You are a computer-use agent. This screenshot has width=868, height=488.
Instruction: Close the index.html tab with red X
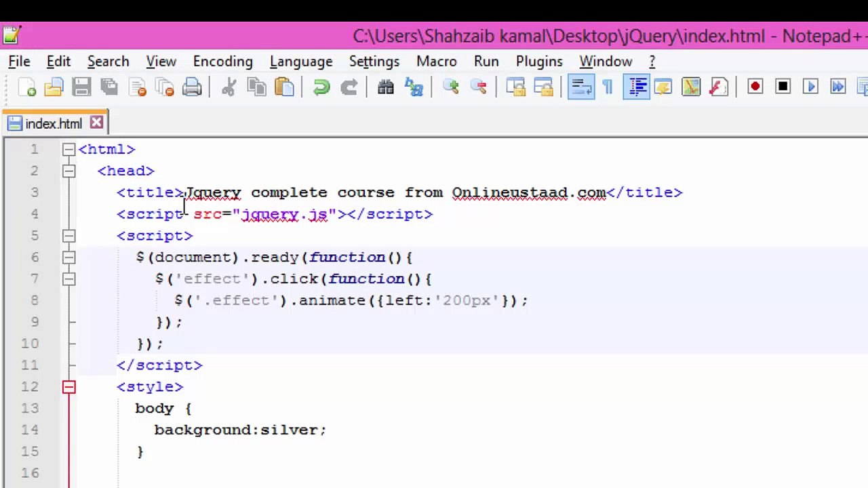[96, 123]
